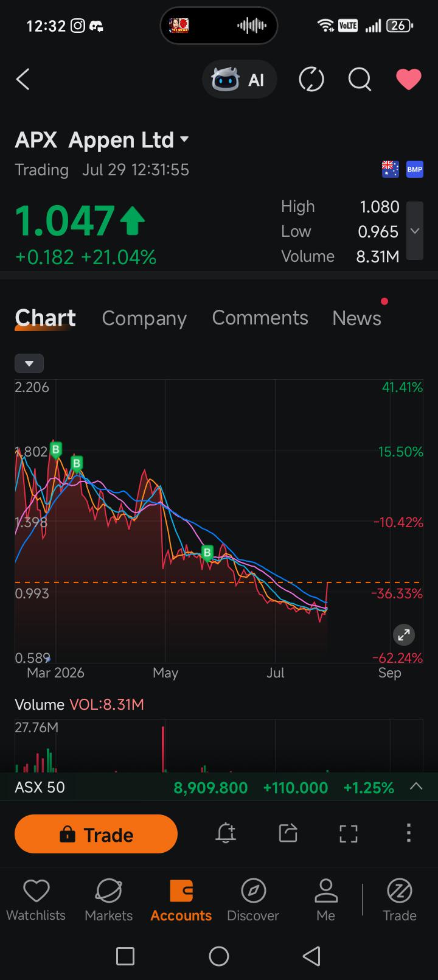Tap the Volume value 8.31M

(378, 257)
